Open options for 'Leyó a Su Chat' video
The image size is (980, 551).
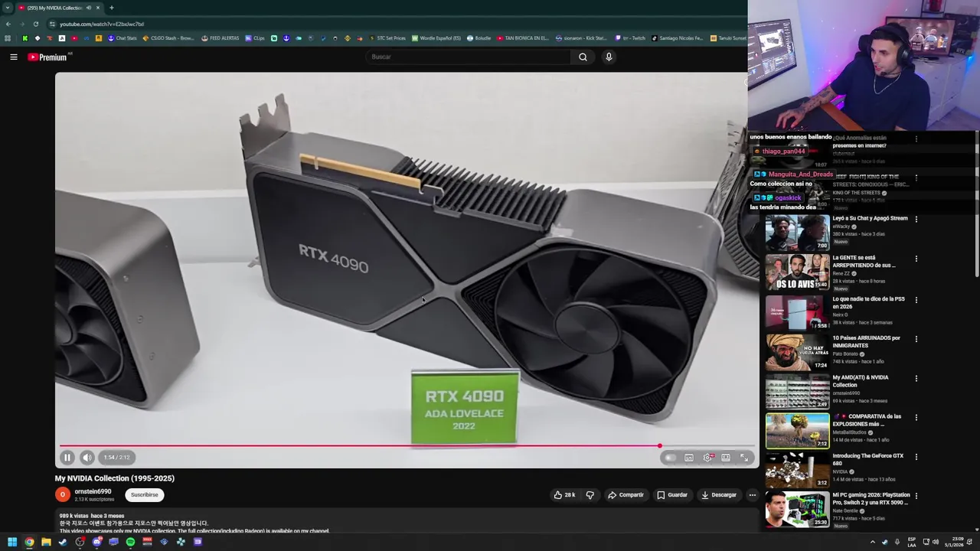(916, 219)
